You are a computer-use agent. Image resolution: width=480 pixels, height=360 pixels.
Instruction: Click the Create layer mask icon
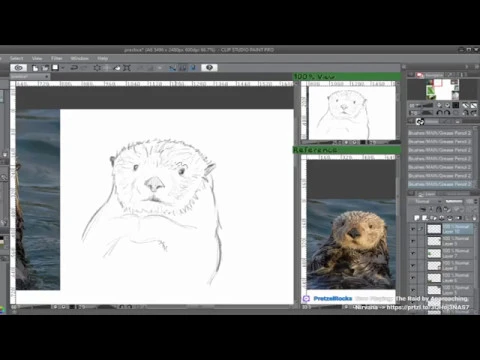458,218
